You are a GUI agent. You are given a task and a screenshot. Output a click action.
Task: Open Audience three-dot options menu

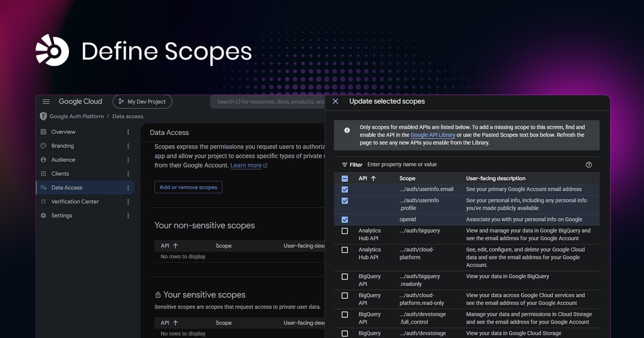click(x=128, y=160)
